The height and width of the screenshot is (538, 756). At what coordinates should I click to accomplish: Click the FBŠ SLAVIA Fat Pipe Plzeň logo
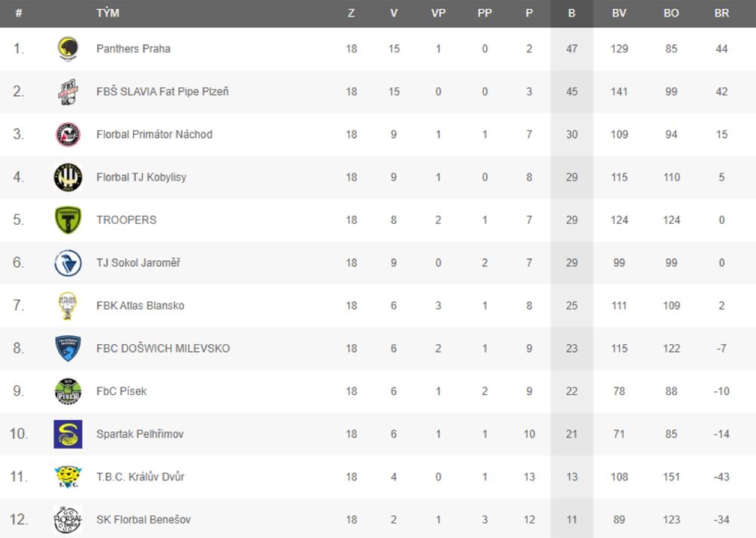pos(68,92)
